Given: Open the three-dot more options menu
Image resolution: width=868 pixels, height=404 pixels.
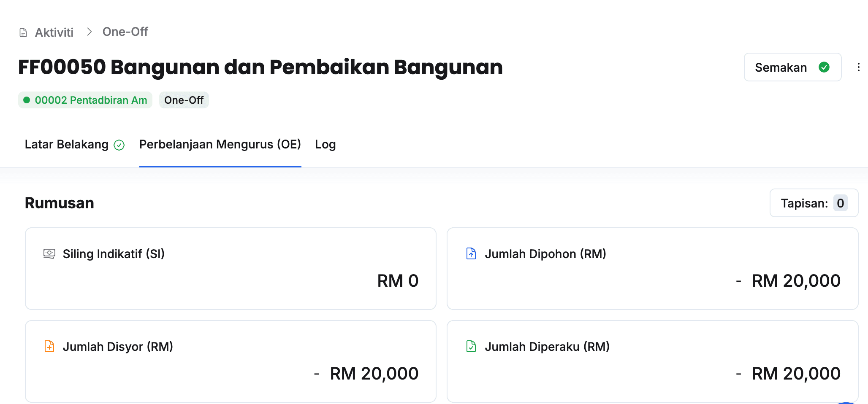Looking at the screenshot, I should click(x=858, y=67).
